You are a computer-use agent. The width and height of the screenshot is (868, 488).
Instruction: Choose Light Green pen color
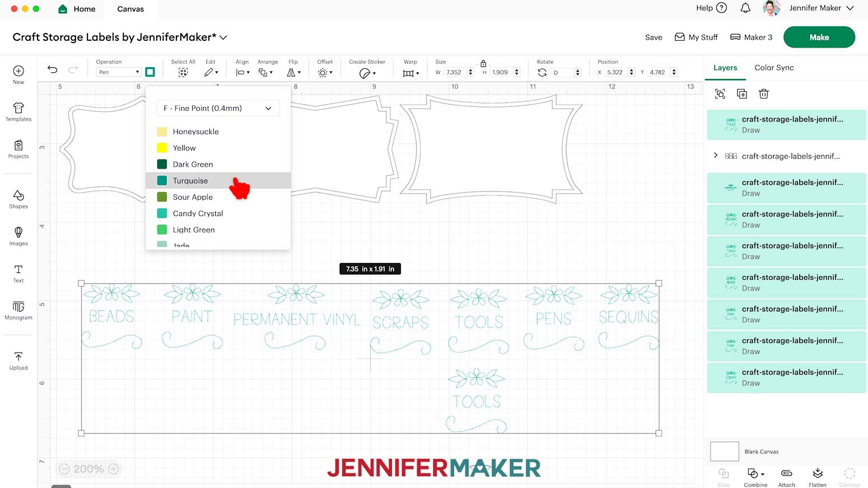pos(218,229)
